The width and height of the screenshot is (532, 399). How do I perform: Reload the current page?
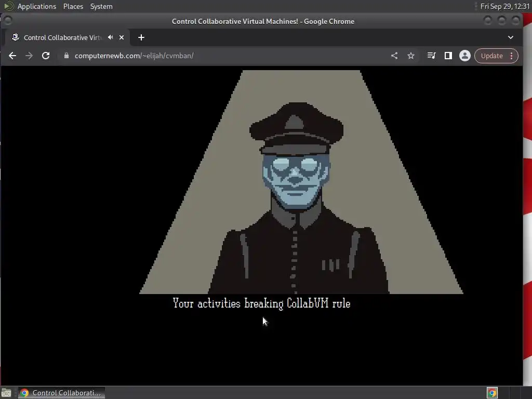(46, 56)
